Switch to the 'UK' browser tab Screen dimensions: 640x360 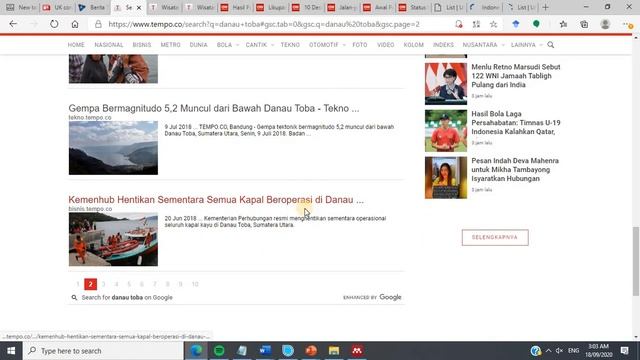(x=57, y=7)
